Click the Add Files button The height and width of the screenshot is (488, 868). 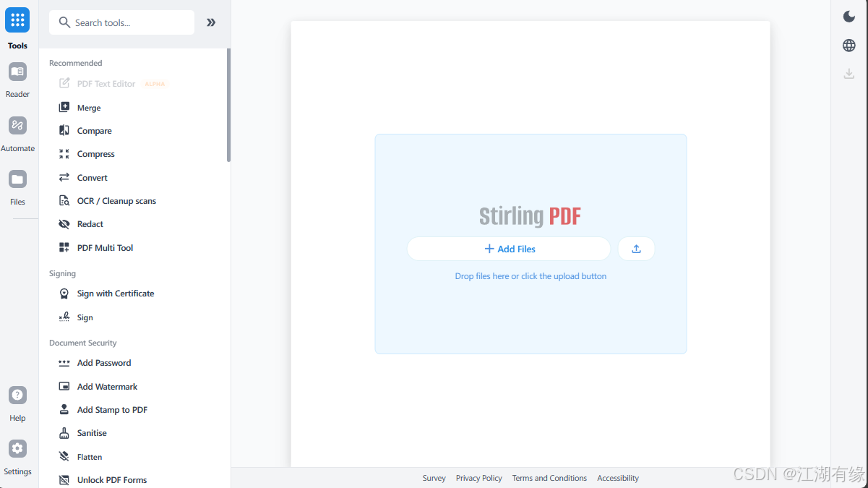pyautogui.click(x=509, y=249)
